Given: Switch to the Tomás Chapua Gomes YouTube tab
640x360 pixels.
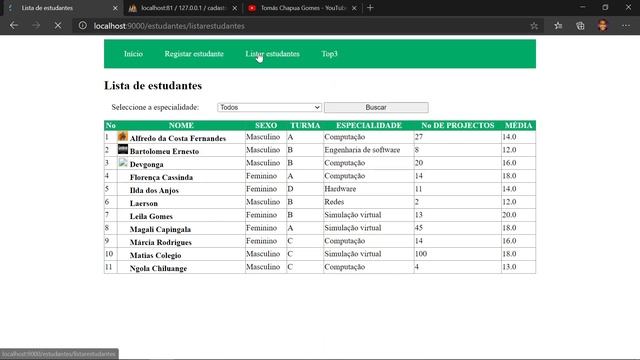Looking at the screenshot, I should point(302,8).
